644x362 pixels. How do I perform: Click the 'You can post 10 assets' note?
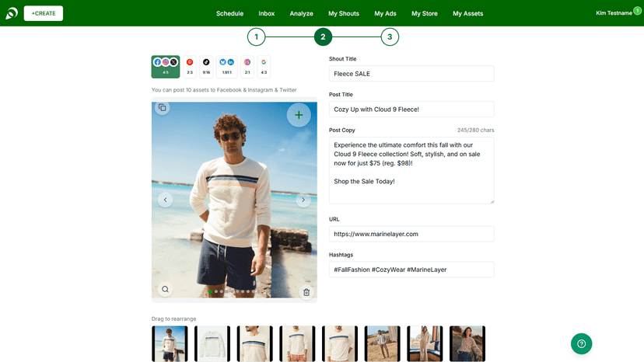(x=224, y=90)
